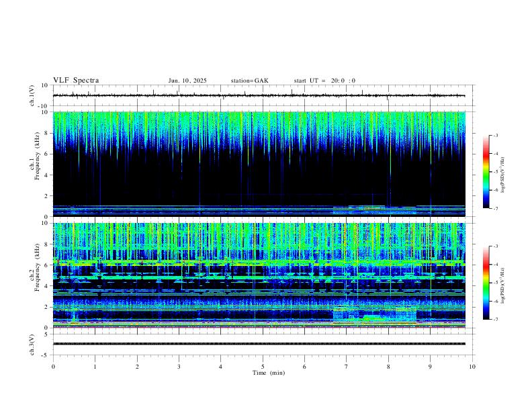Click the "-5" tick on ch.1 colorbar
Image resolution: width=532 pixels, height=411 pixels.
495,172
